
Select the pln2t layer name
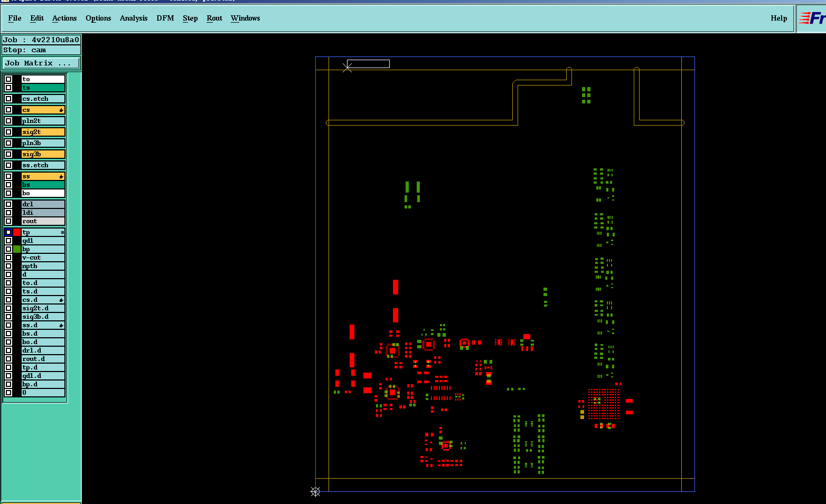coord(43,121)
